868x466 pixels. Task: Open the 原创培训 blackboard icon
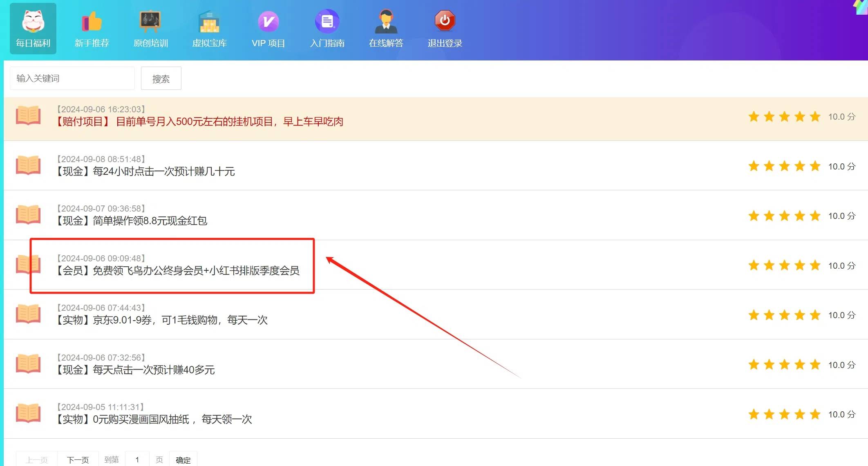[151, 21]
